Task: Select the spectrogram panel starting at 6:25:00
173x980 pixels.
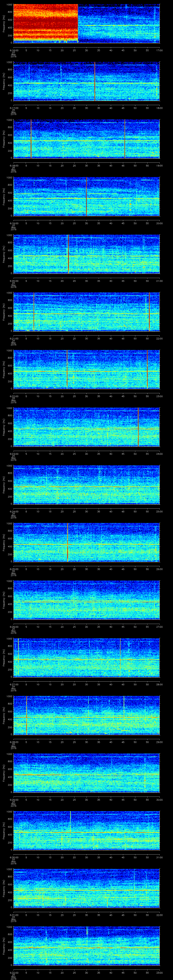Action: 86,542
